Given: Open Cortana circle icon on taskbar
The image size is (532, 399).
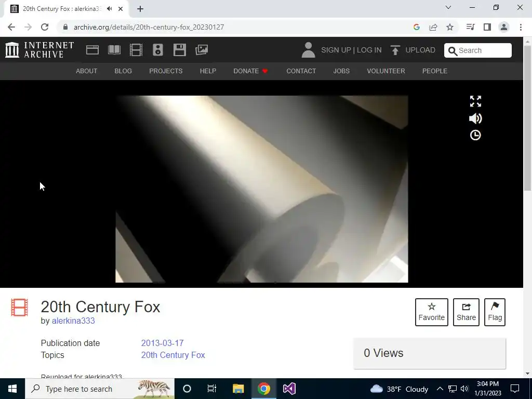Looking at the screenshot, I should [x=187, y=389].
